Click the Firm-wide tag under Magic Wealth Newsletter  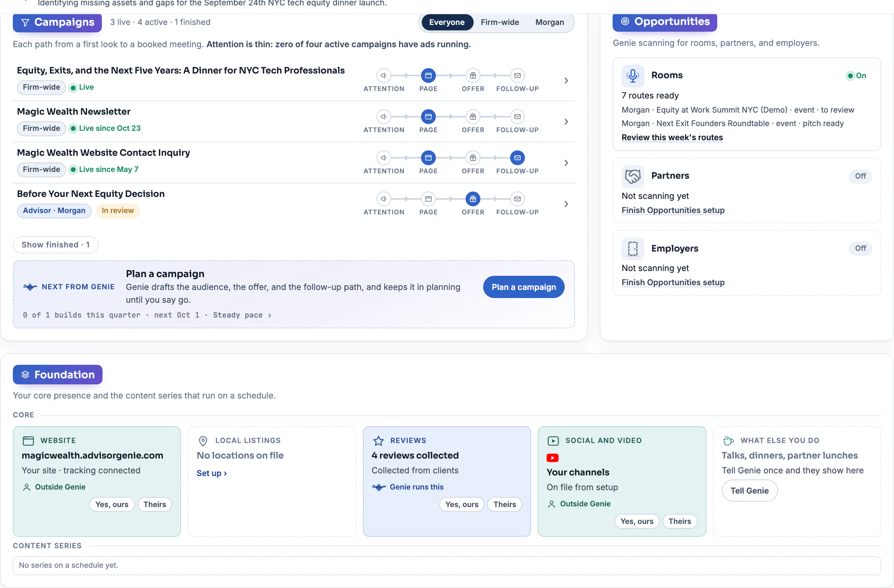click(41, 128)
